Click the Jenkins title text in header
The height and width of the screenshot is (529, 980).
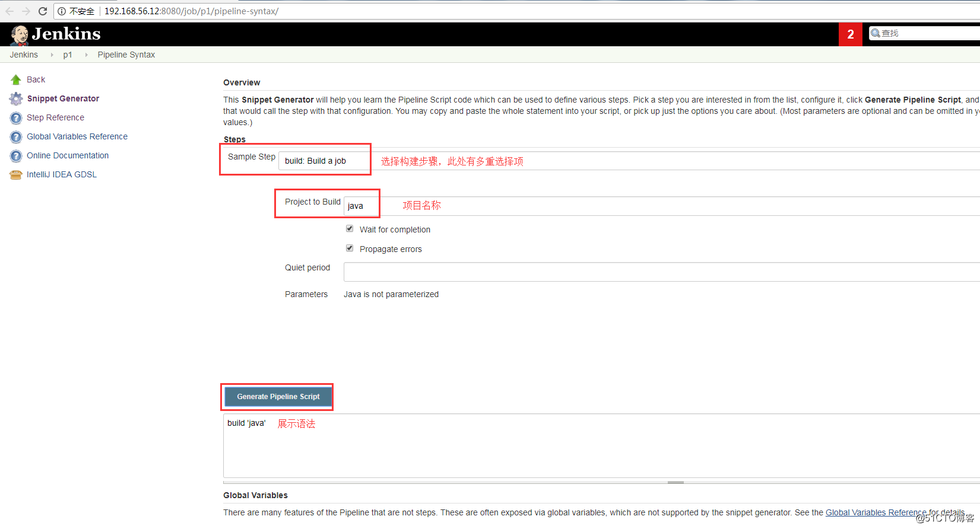[x=66, y=34]
